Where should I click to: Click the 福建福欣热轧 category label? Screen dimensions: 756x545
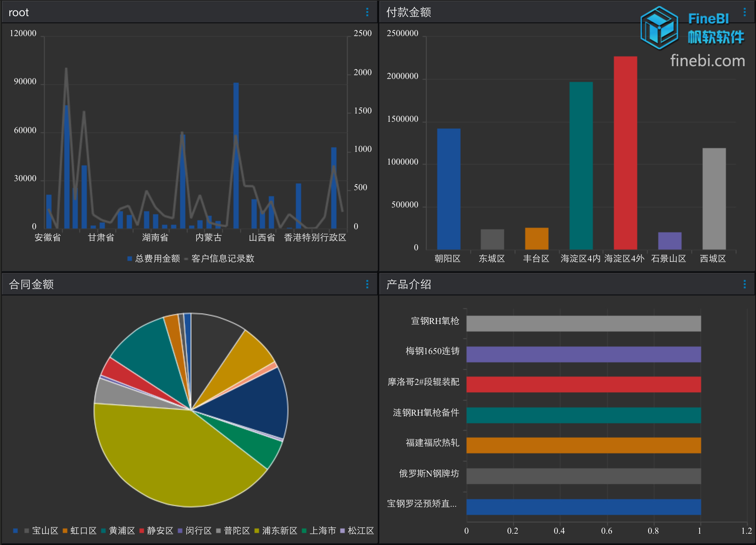coord(433,443)
